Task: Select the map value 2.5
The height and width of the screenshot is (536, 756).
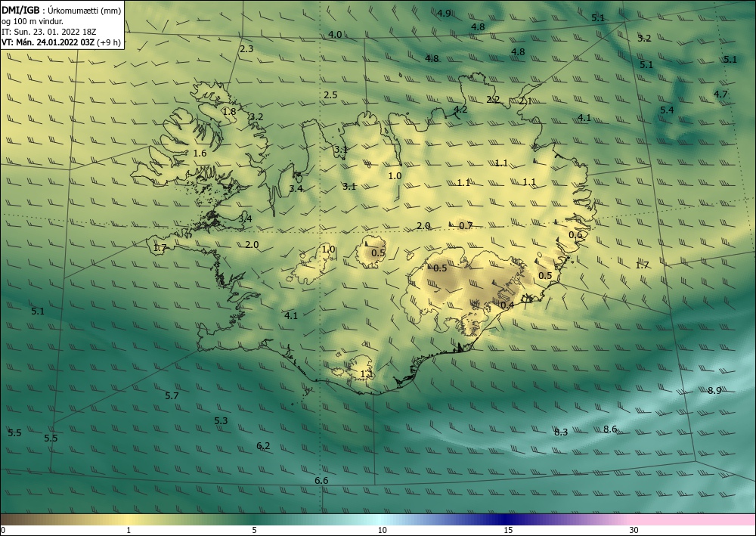Action: 330,95
